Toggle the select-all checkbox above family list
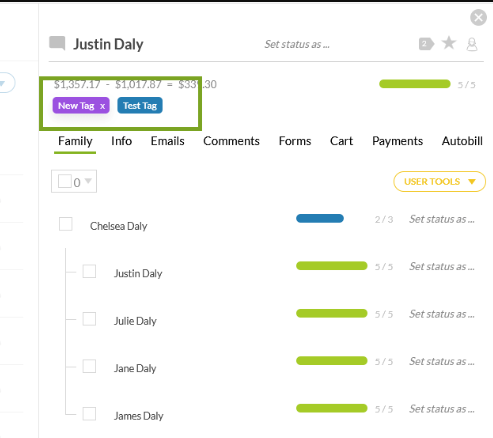 pyautogui.click(x=65, y=181)
